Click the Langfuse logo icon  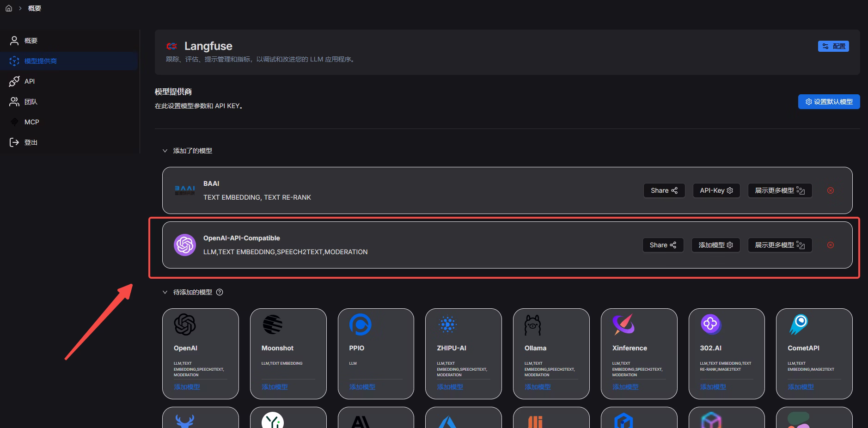click(171, 46)
